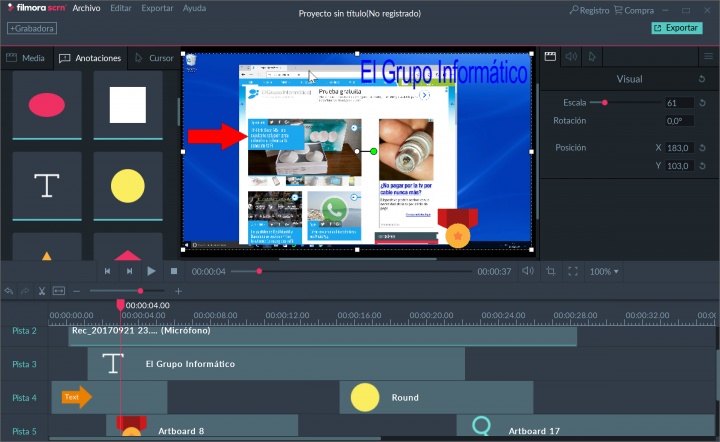Viewport: 720px width, 442px height.
Task: Click the Pista 2 track label
Action: pyautogui.click(x=24, y=331)
